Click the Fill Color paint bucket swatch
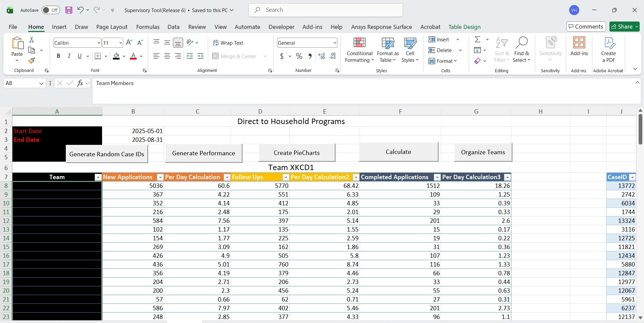The image size is (644, 323). point(116,56)
